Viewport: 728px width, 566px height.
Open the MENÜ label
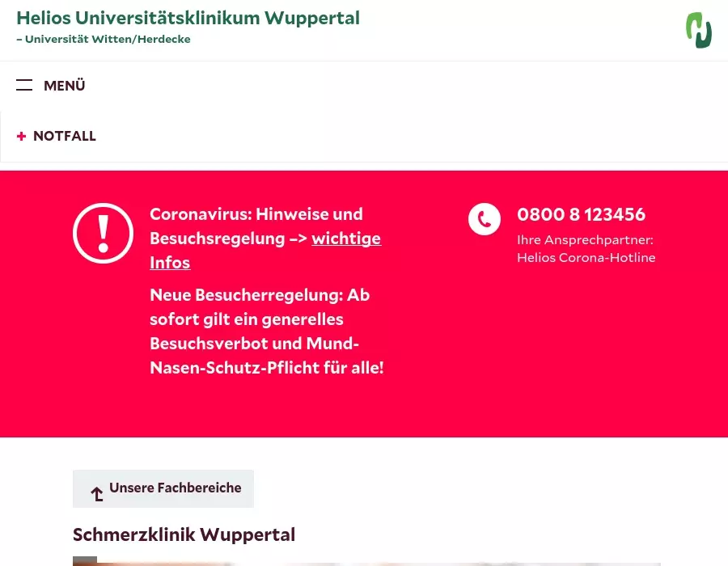(65, 86)
